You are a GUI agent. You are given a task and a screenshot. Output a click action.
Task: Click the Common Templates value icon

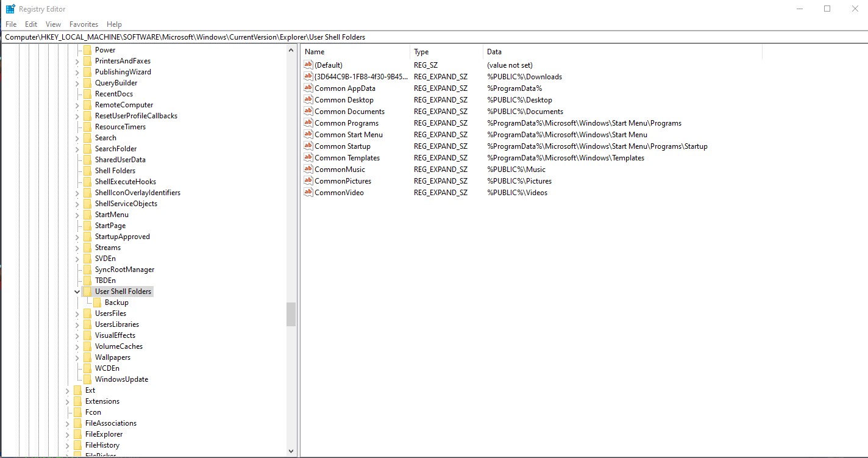tap(308, 158)
